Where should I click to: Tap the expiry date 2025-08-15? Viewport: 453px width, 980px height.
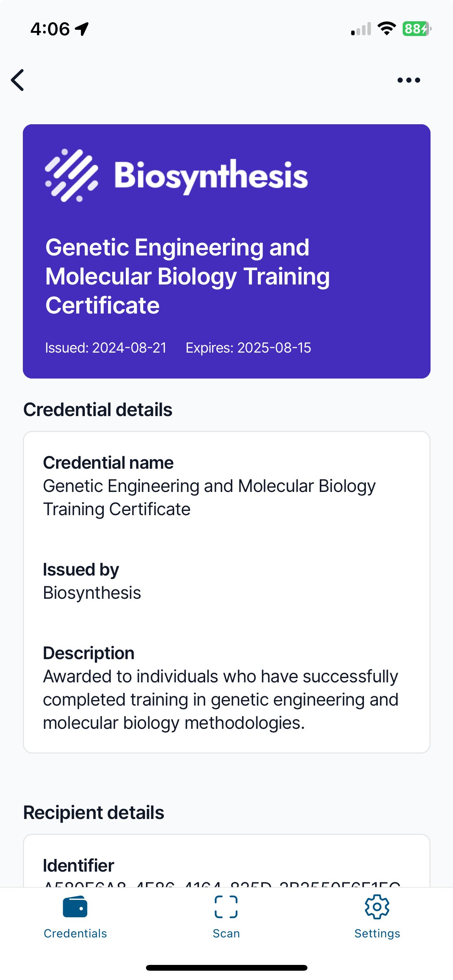(249, 348)
